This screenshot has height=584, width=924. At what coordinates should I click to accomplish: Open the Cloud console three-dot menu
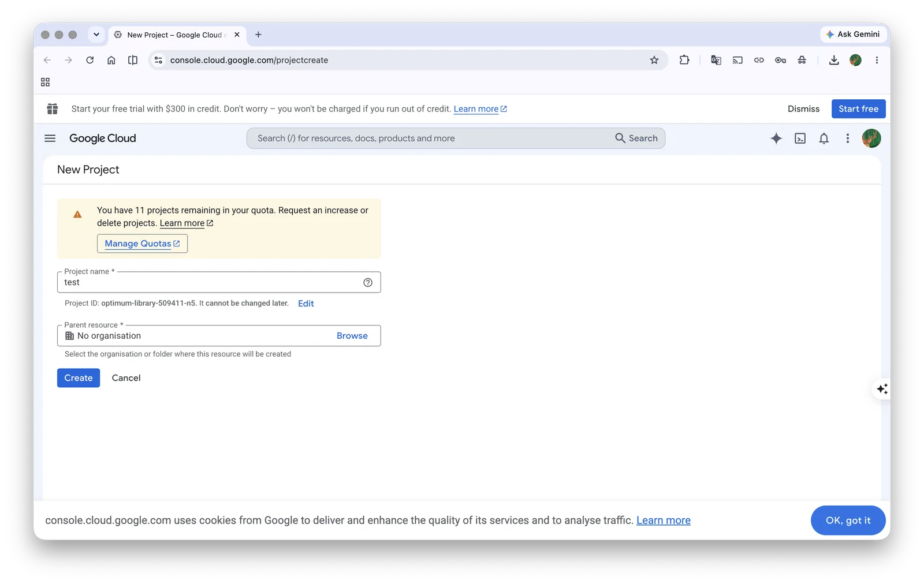point(848,138)
